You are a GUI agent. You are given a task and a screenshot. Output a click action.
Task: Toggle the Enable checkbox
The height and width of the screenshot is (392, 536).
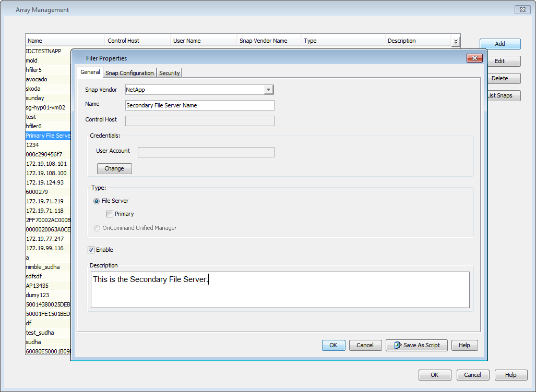point(91,250)
